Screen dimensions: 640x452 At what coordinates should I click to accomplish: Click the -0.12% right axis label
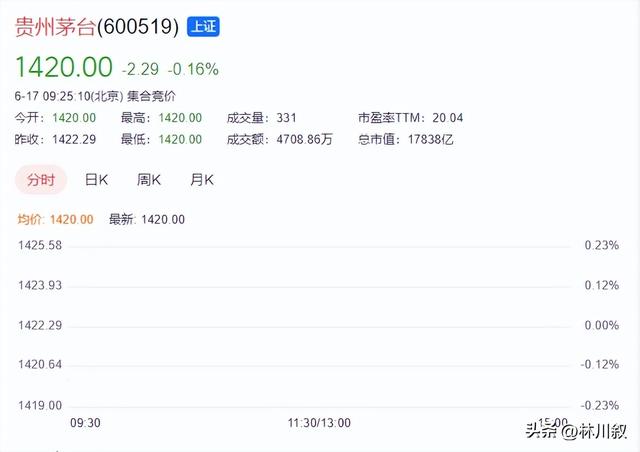pyautogui.click(x=600, y=364)
